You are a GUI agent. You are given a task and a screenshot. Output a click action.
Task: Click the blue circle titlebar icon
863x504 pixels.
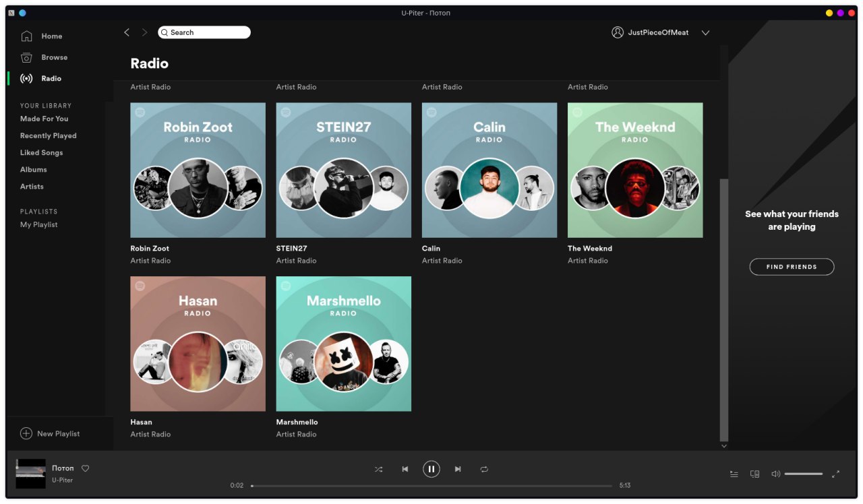(22, 13)
